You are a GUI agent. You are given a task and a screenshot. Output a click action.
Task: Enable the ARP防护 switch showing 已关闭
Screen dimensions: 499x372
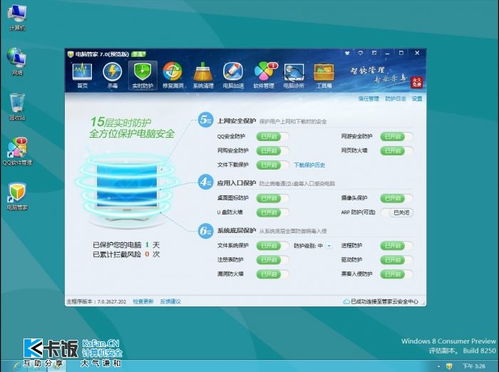pos(397,212)
